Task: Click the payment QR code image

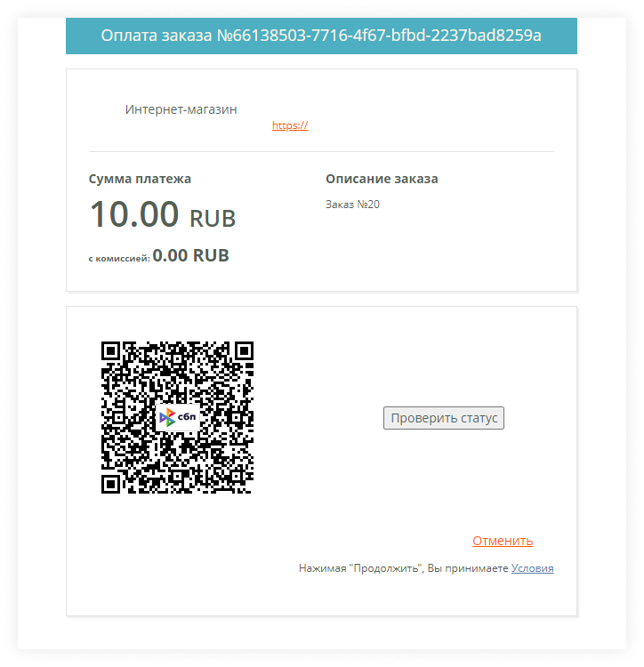Action: 177,417
